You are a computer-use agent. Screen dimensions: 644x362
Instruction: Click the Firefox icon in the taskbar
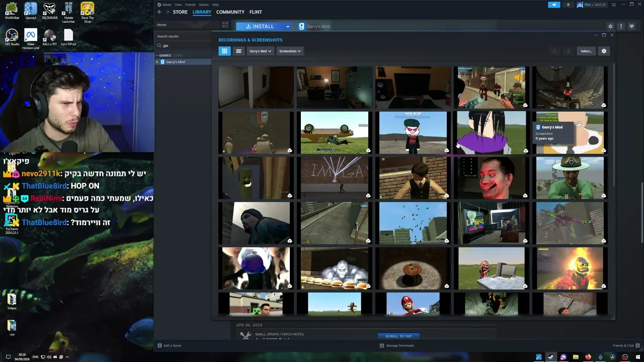pos(588,357)
